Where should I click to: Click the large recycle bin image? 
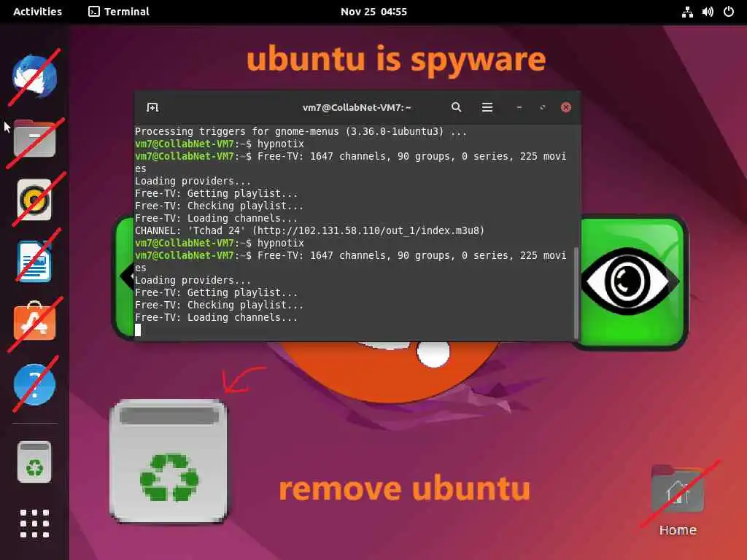[169, 461]
